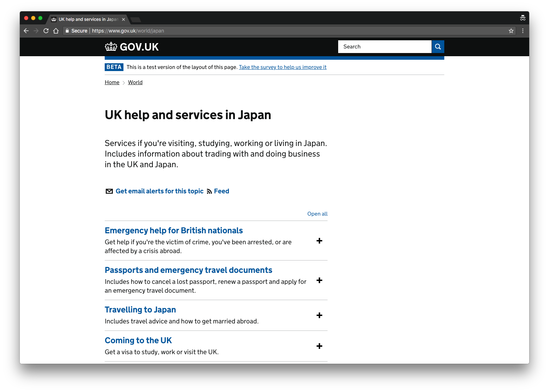
Task: Click the yellow minimize window button
Action: [33, 18]
